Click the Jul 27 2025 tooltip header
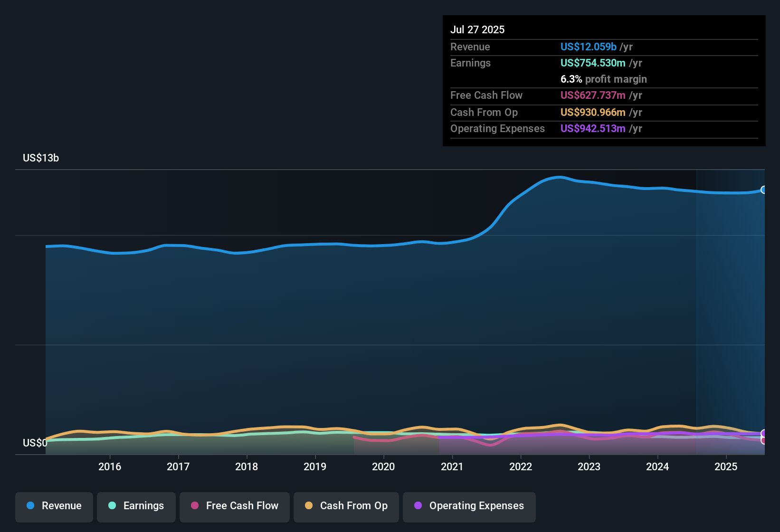This screenshot has height=532, width=780. tap(477, 29)
